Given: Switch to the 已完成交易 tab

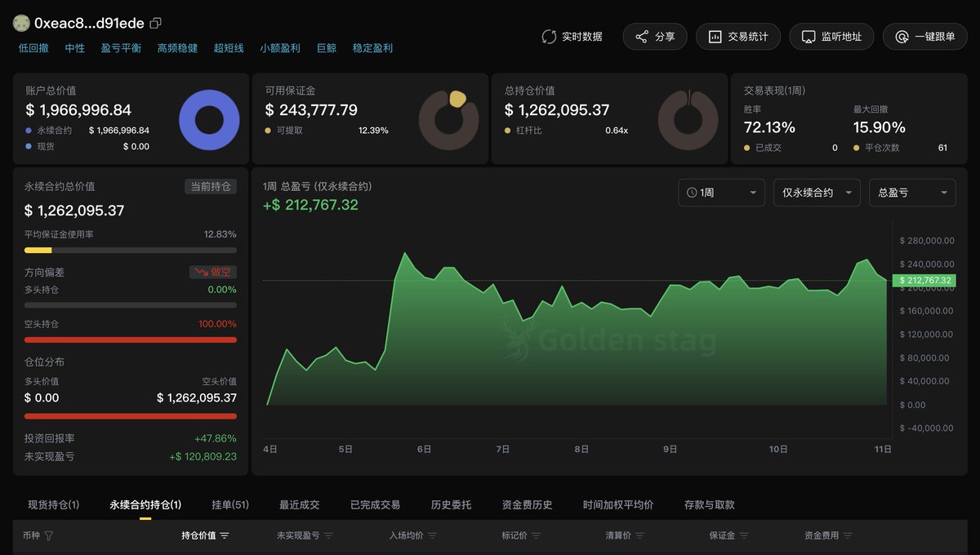Looking at the screenshot, I should click(376, 505).
